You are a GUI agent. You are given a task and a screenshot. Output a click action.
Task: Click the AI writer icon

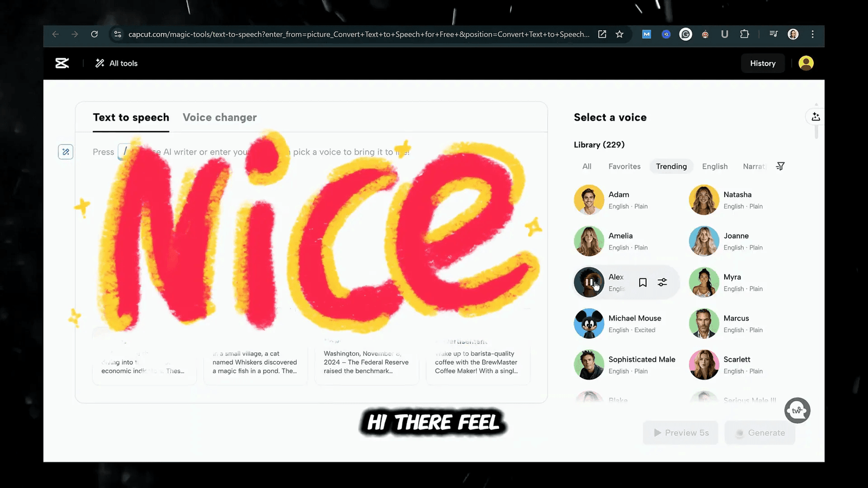click(66, 152)
